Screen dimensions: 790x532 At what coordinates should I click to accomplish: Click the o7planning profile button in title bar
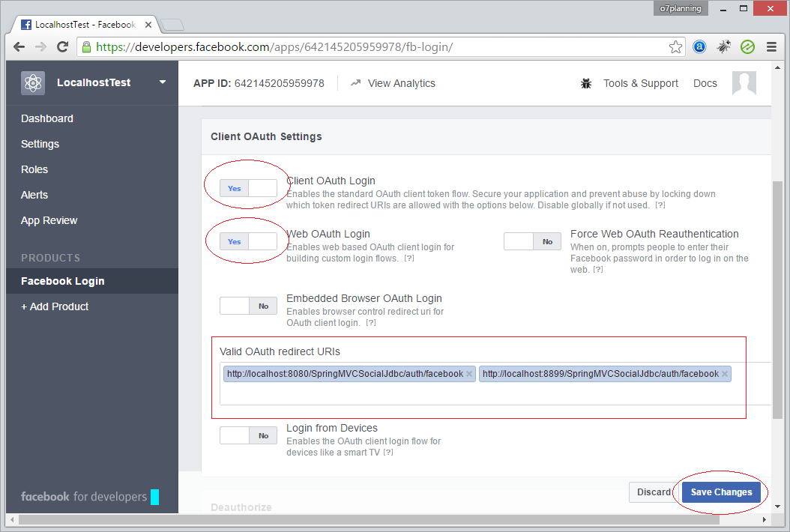pyautogui.click(x=681, y=8)
